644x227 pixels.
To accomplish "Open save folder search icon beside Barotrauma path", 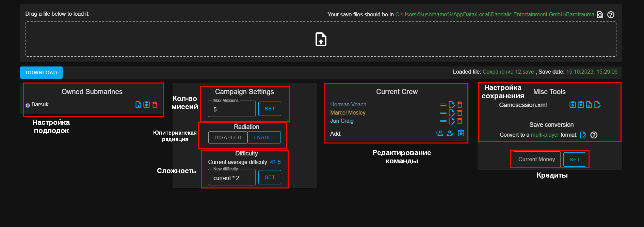I will point(600,15).
